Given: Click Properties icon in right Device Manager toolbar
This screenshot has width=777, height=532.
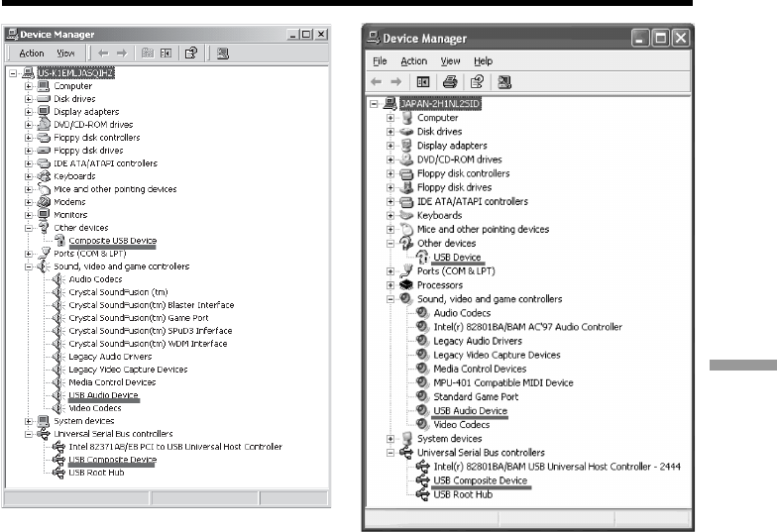Looking at the screenshot, I should [x=477, y=81].
